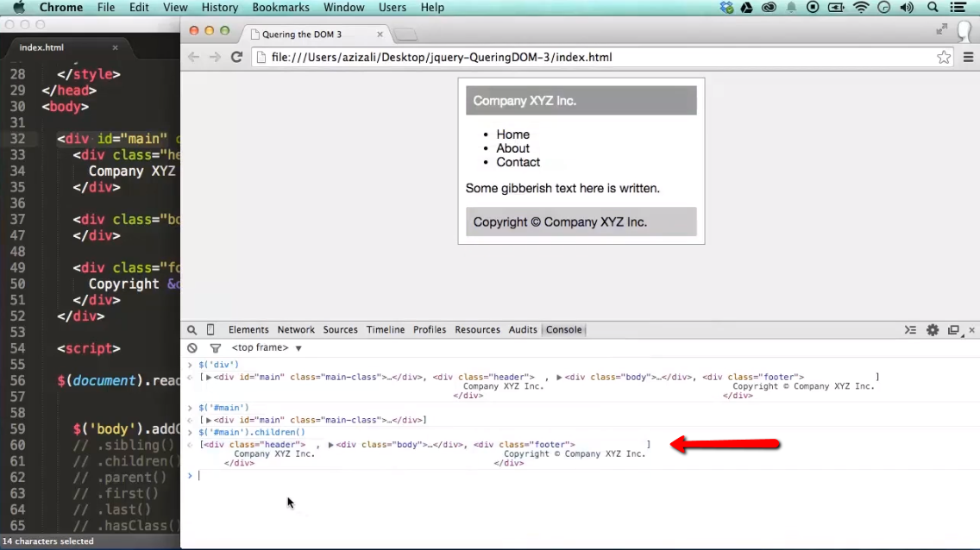Open the Wi-Fi status menu
The width and height of the screenshot is (980, 550).
tap(861, 8)
